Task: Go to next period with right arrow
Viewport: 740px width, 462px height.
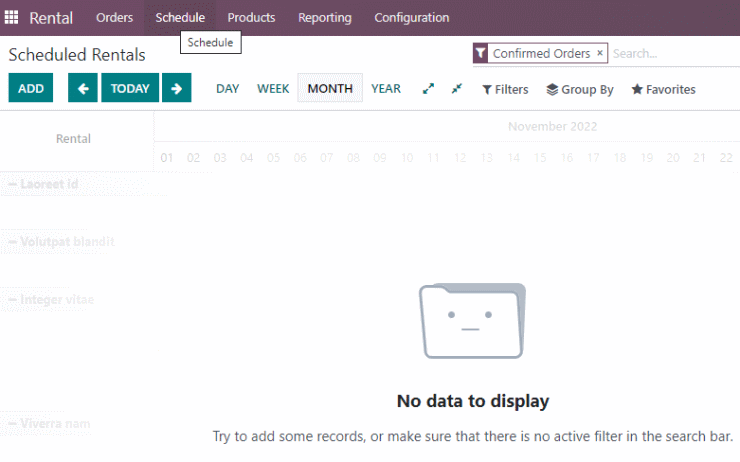Action: [177, 88]
